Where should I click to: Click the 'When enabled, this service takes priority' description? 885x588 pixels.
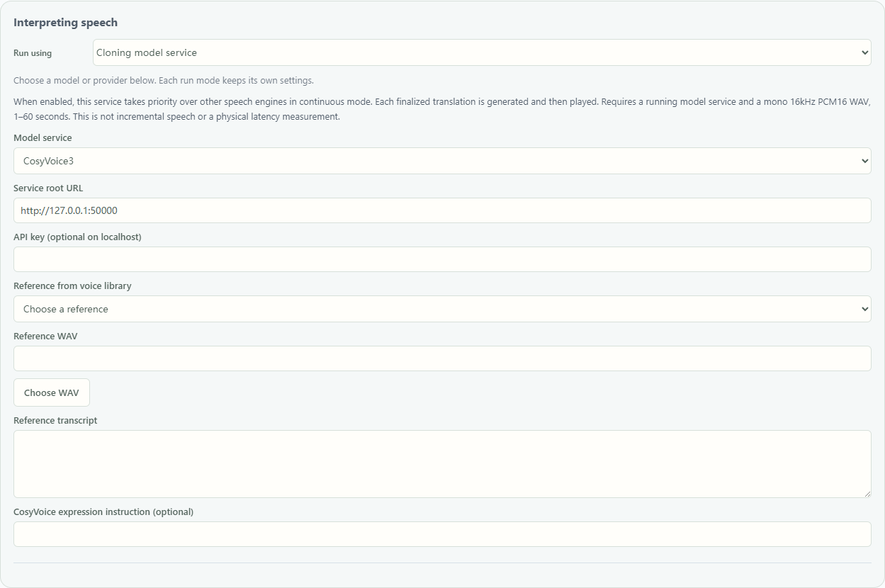[442, 109]
